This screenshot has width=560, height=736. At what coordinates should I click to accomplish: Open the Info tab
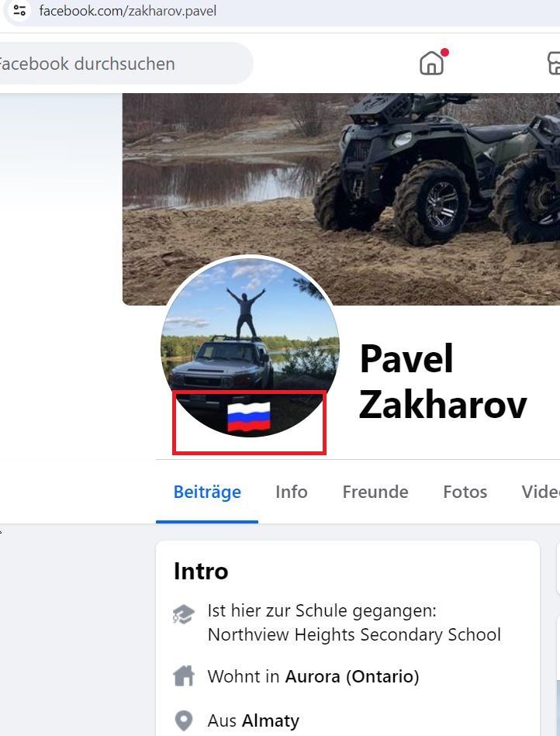(292, 492)
